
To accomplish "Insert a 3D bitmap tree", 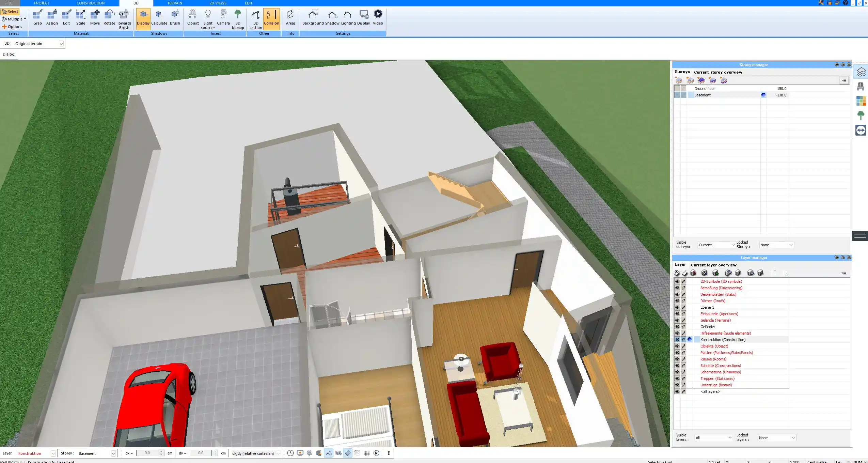I will coord(238,19).
